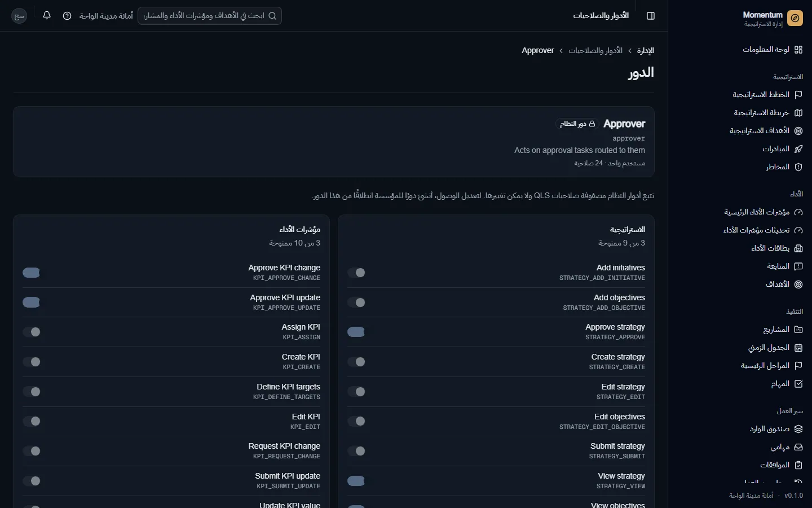
Task: Click the المبادرات rocket icon
Action: tap(798, 149)
